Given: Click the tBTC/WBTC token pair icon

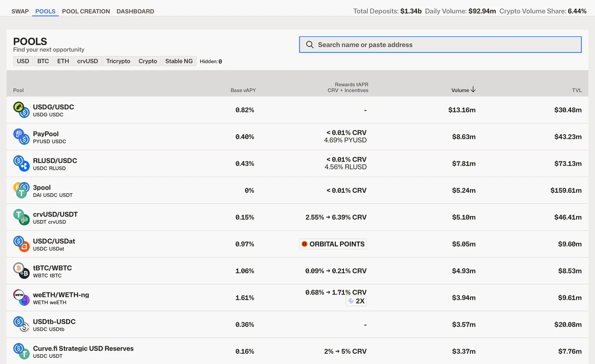Looking at the screenshot, I should (x=21, y=271).
